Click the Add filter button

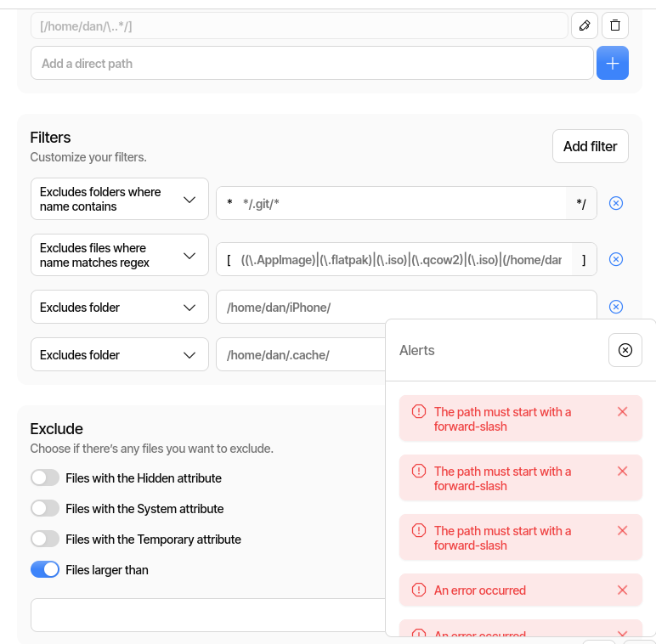click(x=590, y=146)
